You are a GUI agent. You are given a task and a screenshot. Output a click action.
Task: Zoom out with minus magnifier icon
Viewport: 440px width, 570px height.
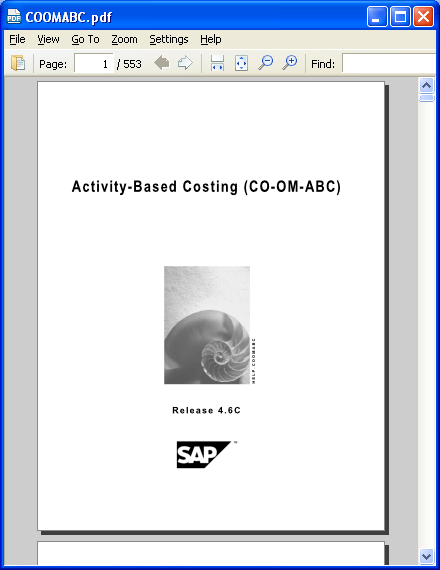click(266, 63)
